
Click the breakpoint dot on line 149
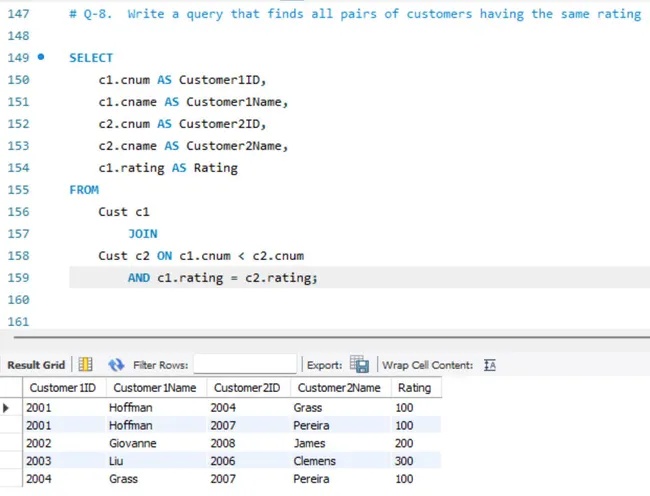41,57
